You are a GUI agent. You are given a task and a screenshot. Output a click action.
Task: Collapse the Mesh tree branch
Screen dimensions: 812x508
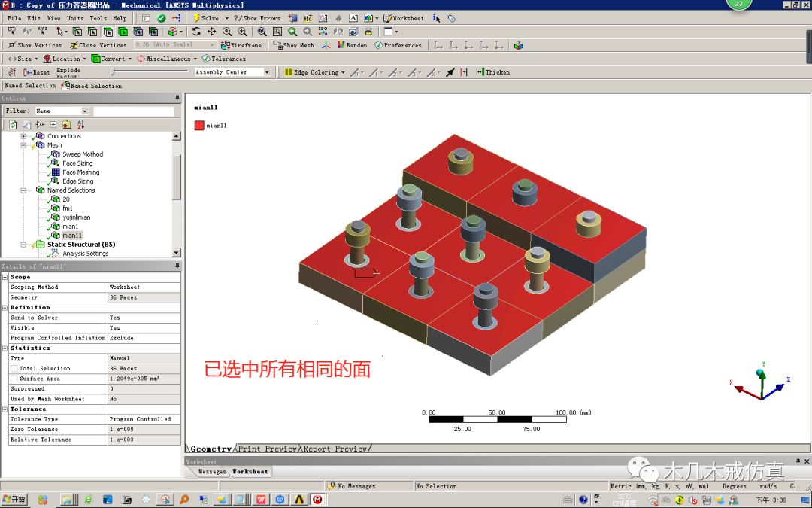pyautogui.click(x=23, y=145)
